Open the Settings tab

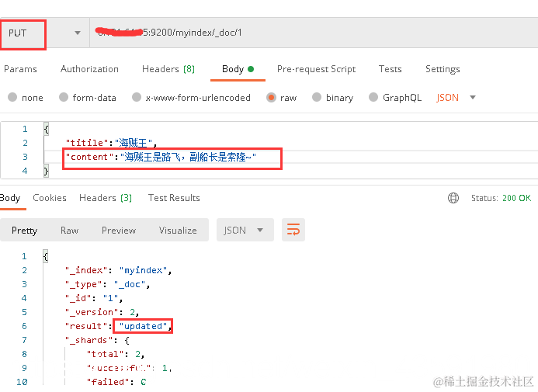(443, 69)
